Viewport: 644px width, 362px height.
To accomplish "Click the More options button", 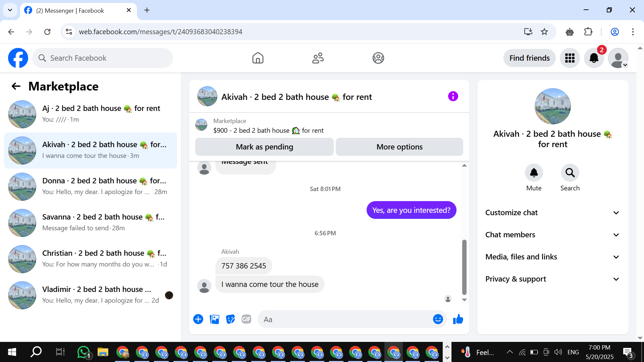I will pyautogui.click(x=399, y=147).
